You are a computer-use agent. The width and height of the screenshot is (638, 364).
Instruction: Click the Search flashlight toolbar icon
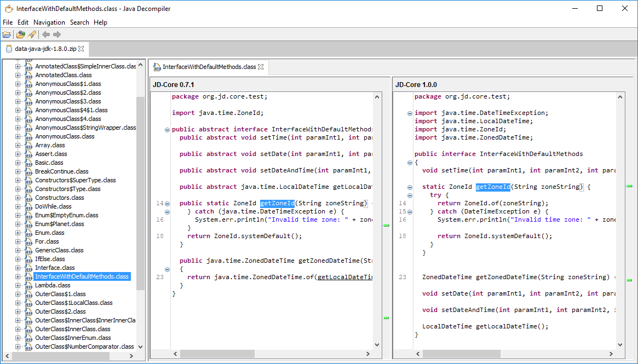point(32,34)
